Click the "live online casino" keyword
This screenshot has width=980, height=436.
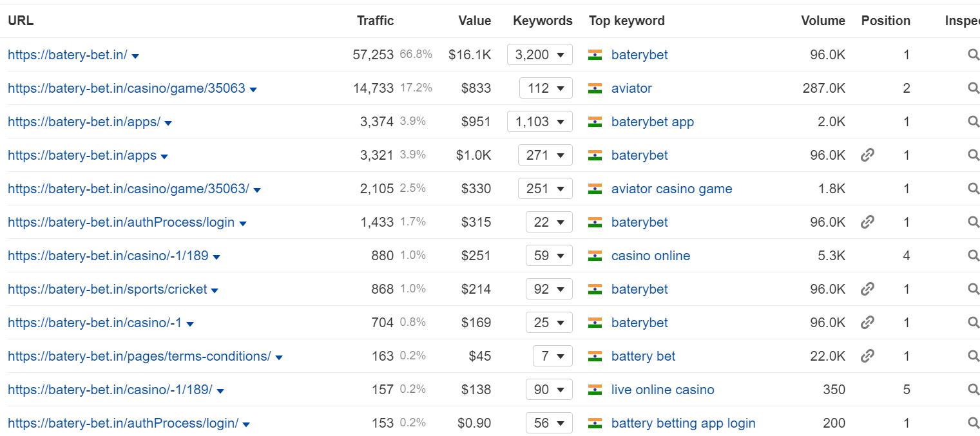coord(662,390)
